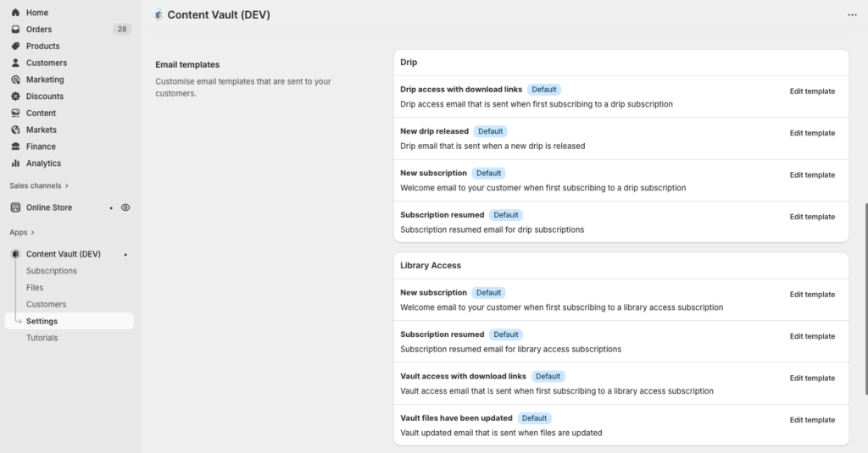Click 'Subscription resumed email for library access subscriptions'
The height and width of the screenshot is (453, 868).
click(x=510, y=350)
